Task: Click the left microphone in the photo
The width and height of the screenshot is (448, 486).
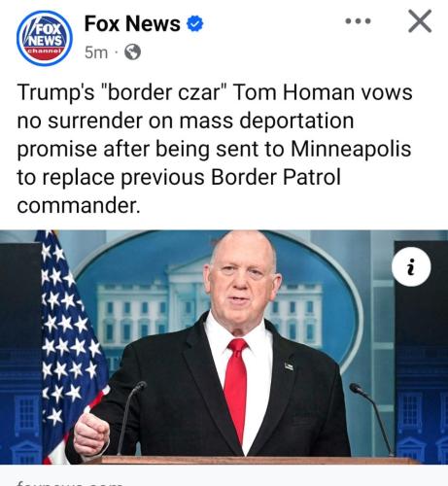Action: (130, 419)
